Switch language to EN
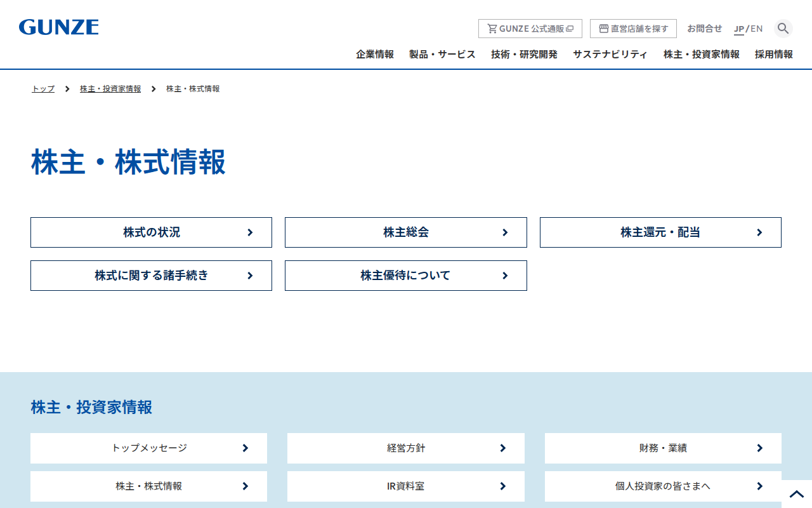Screen dimensions: 812x508 [x=757, y=29]
